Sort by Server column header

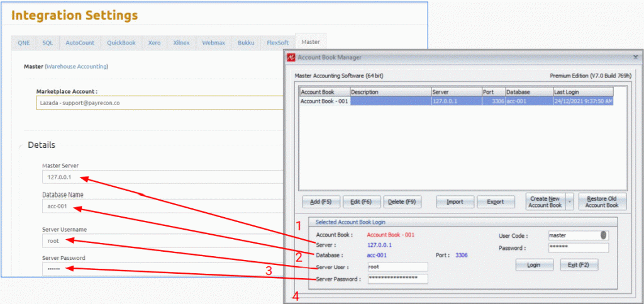click(457, 92)
